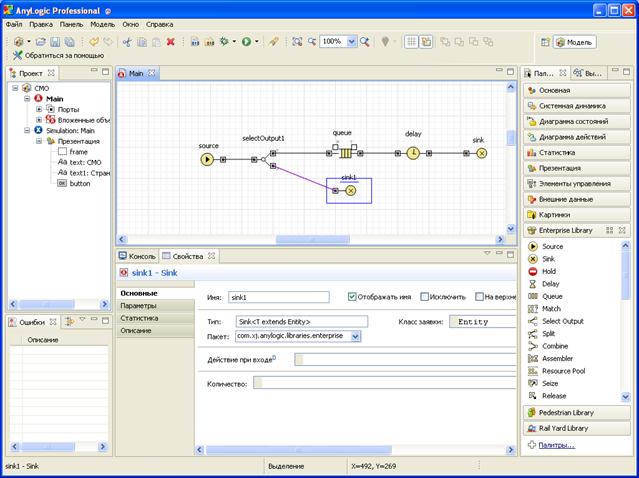The height and width of the screenshot is (478, 639).
Task: Click the Save floppy disk icon
Action: pyautogui.click(x=55, y=42)
